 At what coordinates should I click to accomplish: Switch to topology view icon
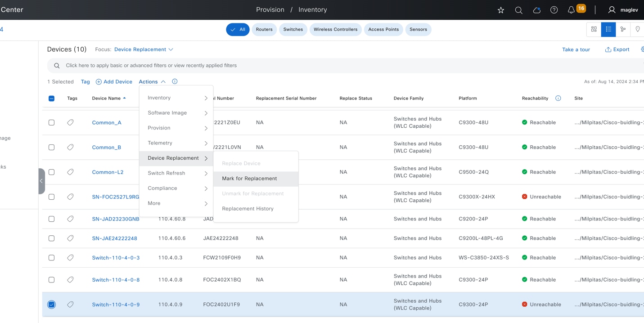(623, 29)
